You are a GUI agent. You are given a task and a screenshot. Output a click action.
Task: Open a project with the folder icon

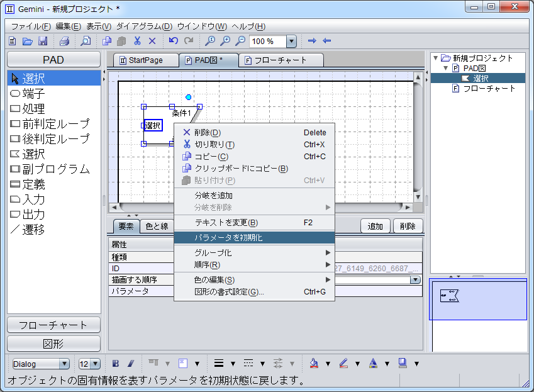click(27, 41)
